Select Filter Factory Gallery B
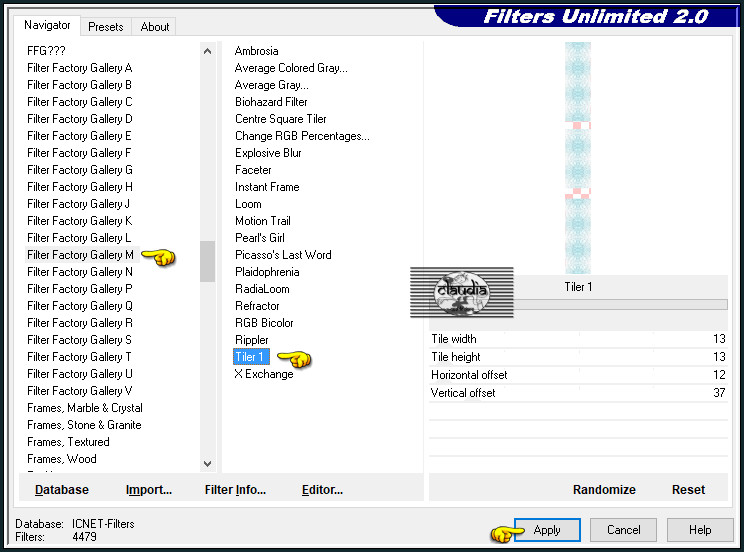The height and width of the screenshot is (552, 744). pos(79,85)
